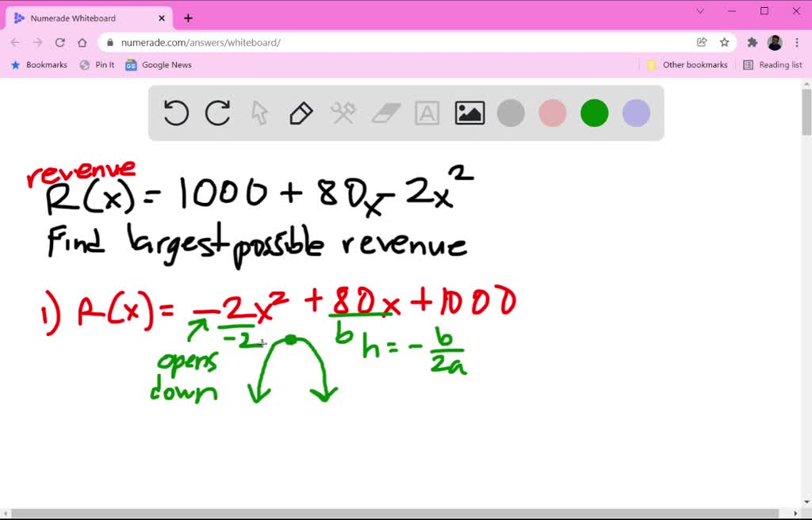The width and height of the screenshot is (812, 520).
Task: Open the Chrome three-dot menu
Action: tap(797, 42)
